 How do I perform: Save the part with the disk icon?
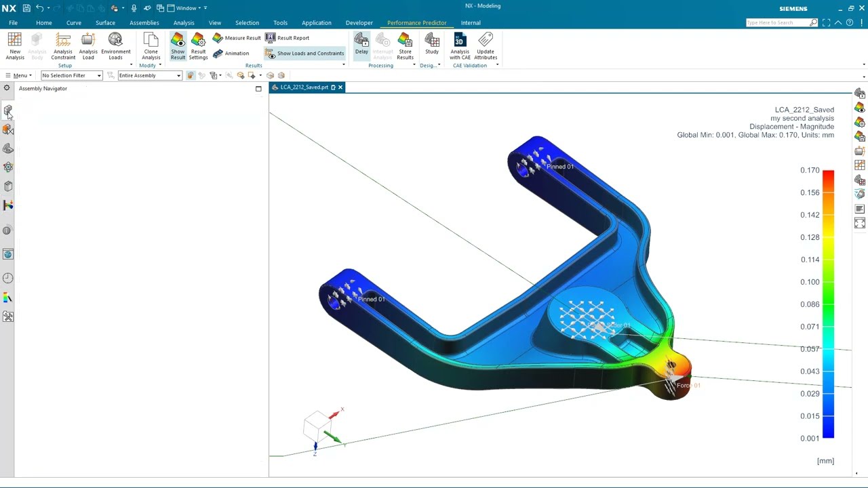26,8
